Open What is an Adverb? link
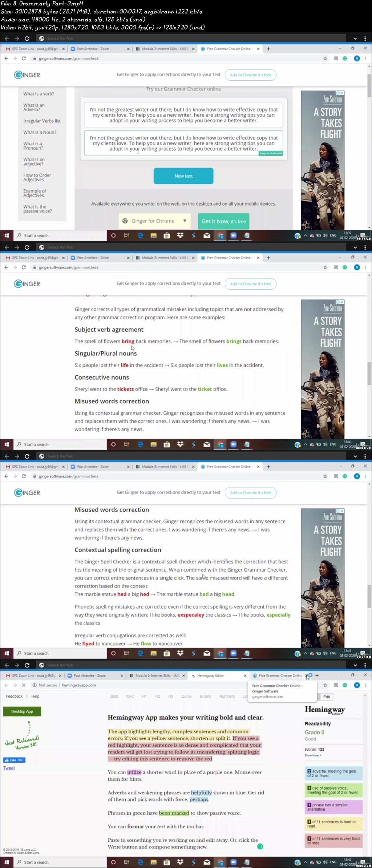 coord(34,107)
